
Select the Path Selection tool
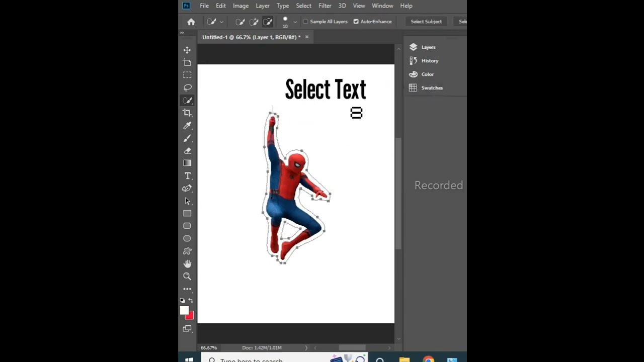click(x=187, y=201)
